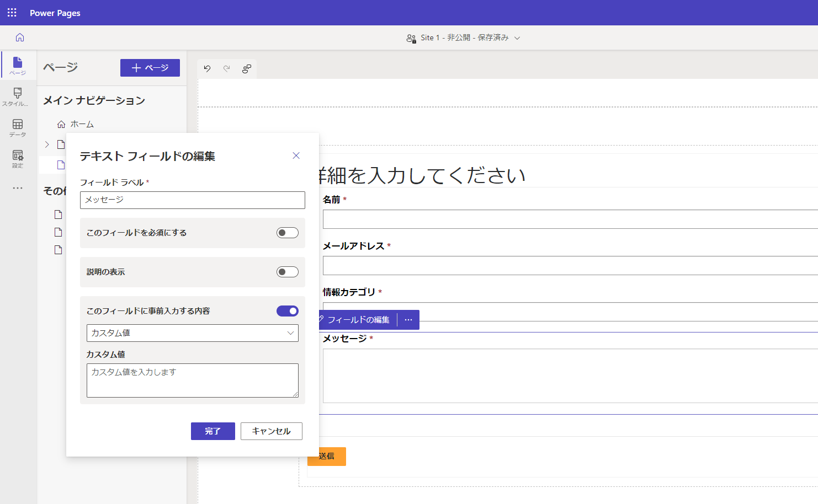Click the Undo icon in editor toolbar

point(206,68)
